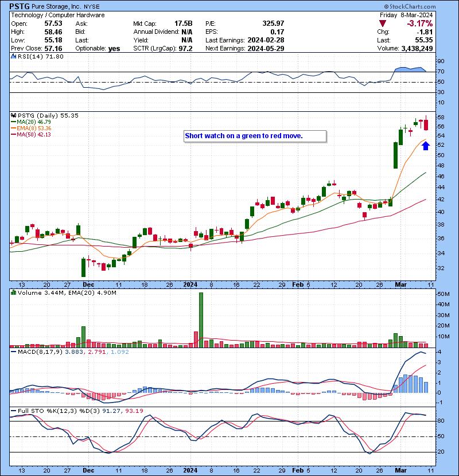Click the low green candle just before Dec
This screenshot has height=476, width=459.
pos(84,267)
